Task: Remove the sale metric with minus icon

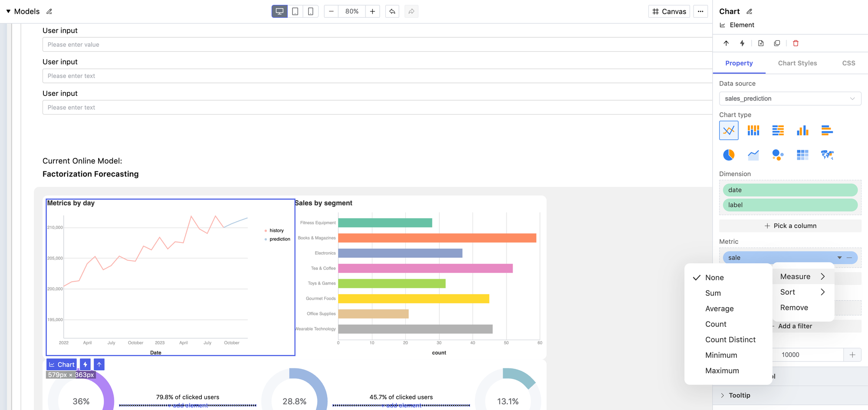Action: pos(849,258)
